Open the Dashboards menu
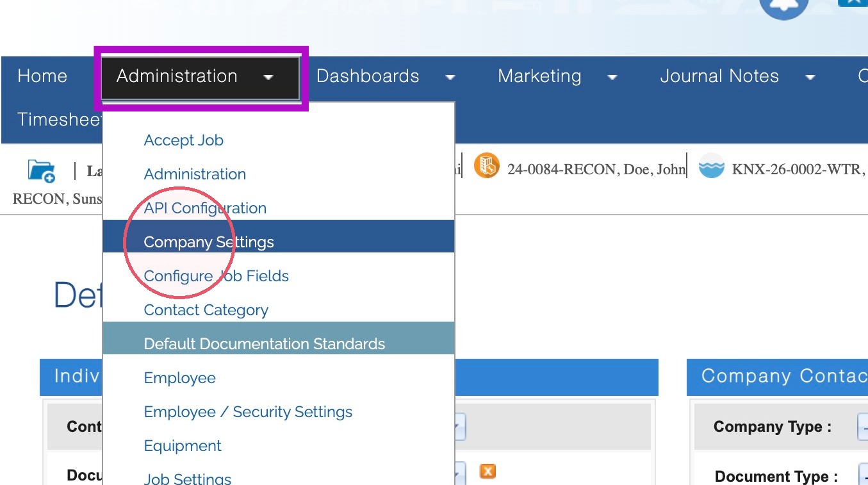Image resolution: width=868 pixels, height=485 pixels. pyautogui.click(x=368, y=76)
